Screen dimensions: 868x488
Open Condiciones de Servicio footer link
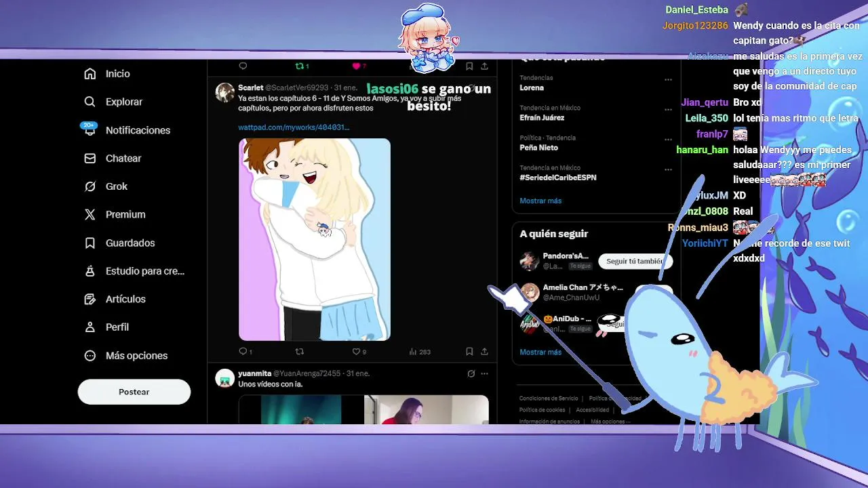[x=549, y=399]
